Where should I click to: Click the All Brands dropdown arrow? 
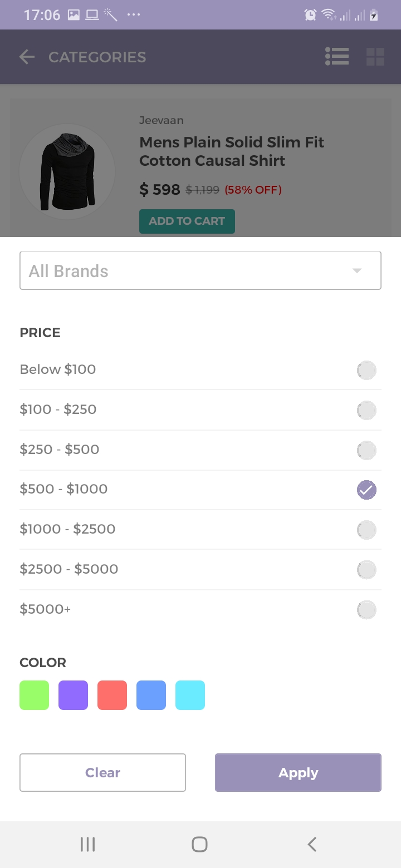coord(357,271)
